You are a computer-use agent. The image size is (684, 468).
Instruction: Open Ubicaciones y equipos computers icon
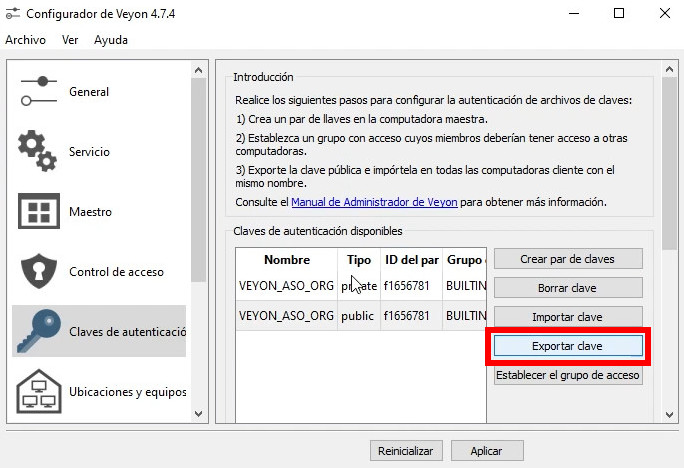tap(38, 391)
